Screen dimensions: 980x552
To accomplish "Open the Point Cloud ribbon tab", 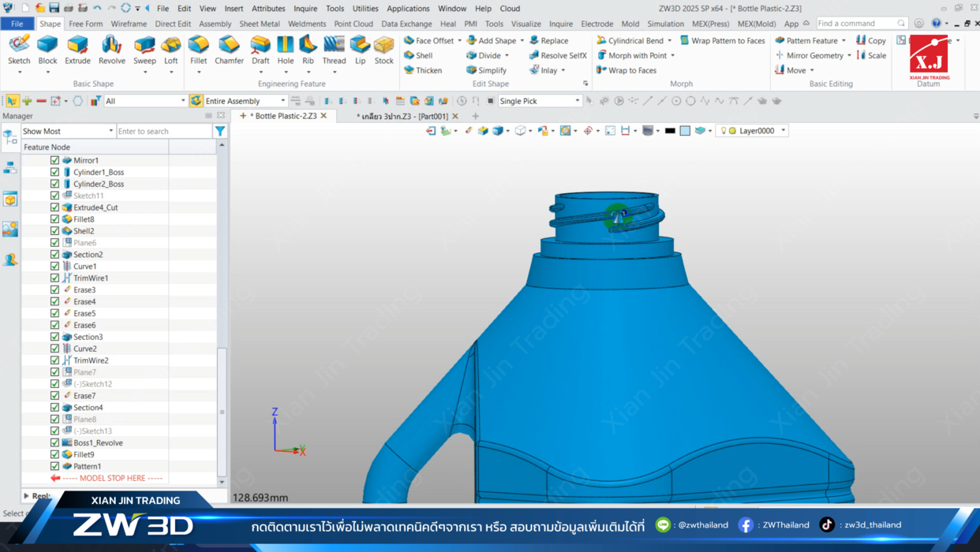I will [x=353, y=24].
